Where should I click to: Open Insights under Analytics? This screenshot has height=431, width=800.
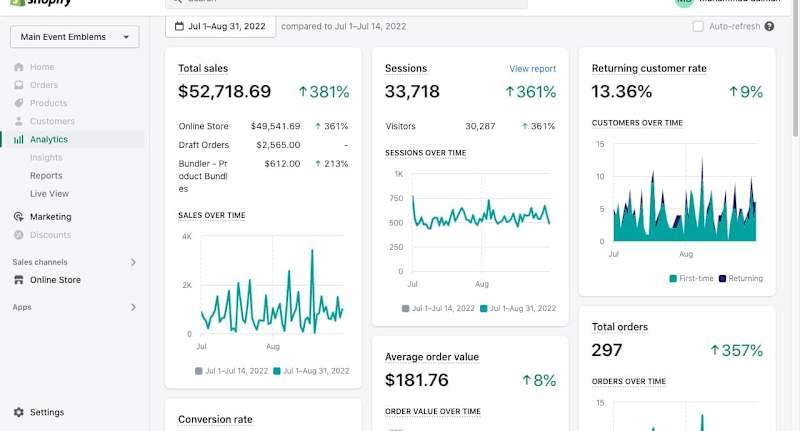point(46,157)
